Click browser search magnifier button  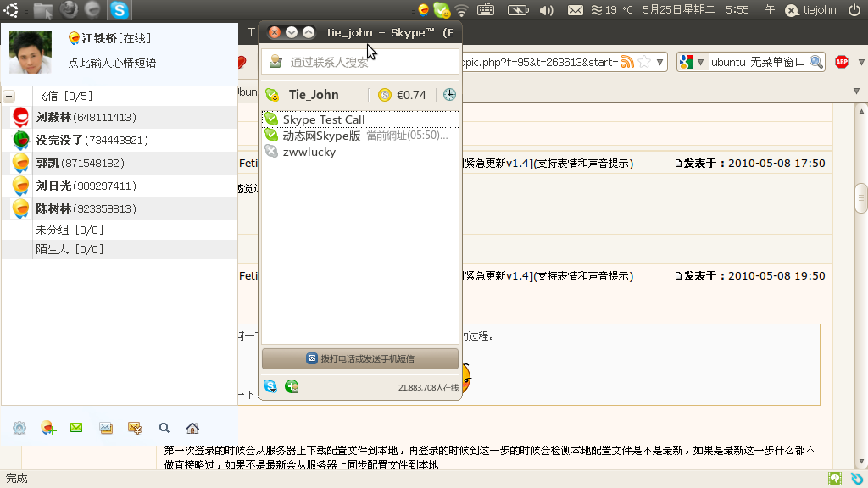pos(816,62)
